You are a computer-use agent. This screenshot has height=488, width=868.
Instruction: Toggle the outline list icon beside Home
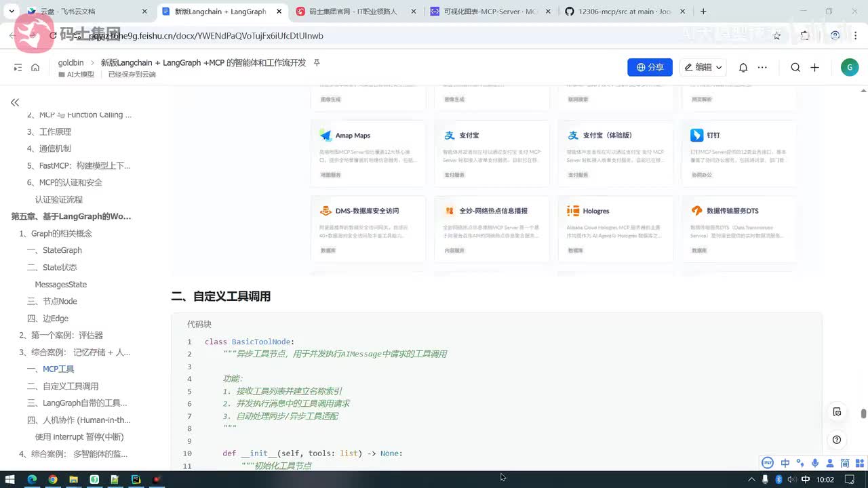pyautogui.click(x=18, y=67)
